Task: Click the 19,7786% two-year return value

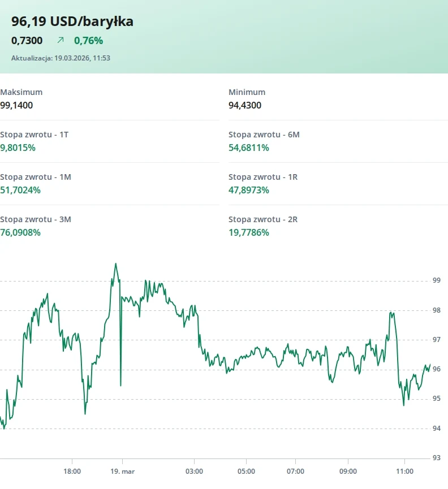Action: [x=249, y=232]
